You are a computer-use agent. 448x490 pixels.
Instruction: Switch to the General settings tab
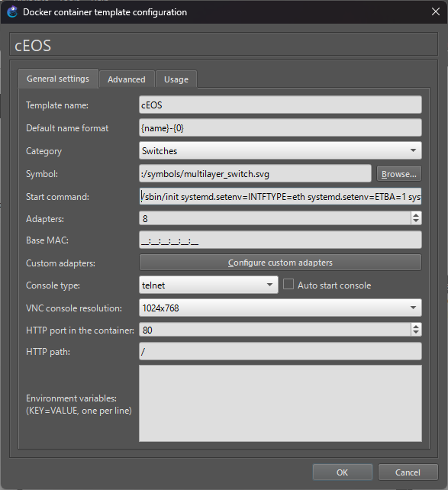tap(58, 79)
